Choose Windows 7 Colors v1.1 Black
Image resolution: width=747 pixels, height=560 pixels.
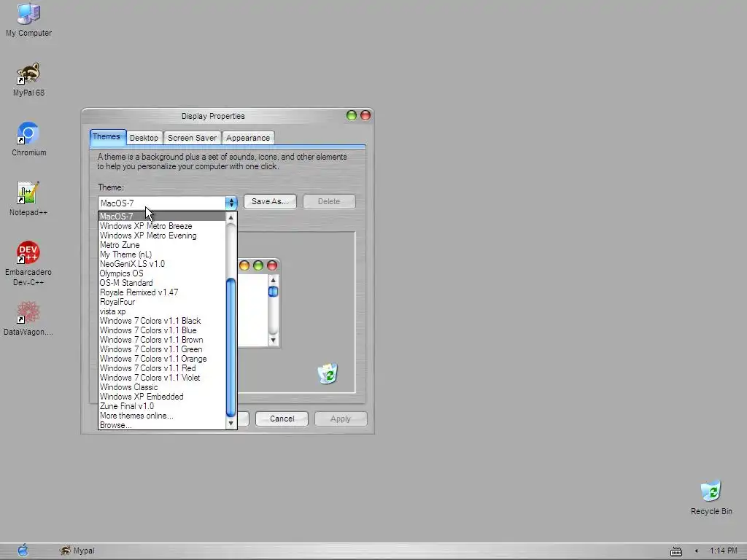coord(161,321)
